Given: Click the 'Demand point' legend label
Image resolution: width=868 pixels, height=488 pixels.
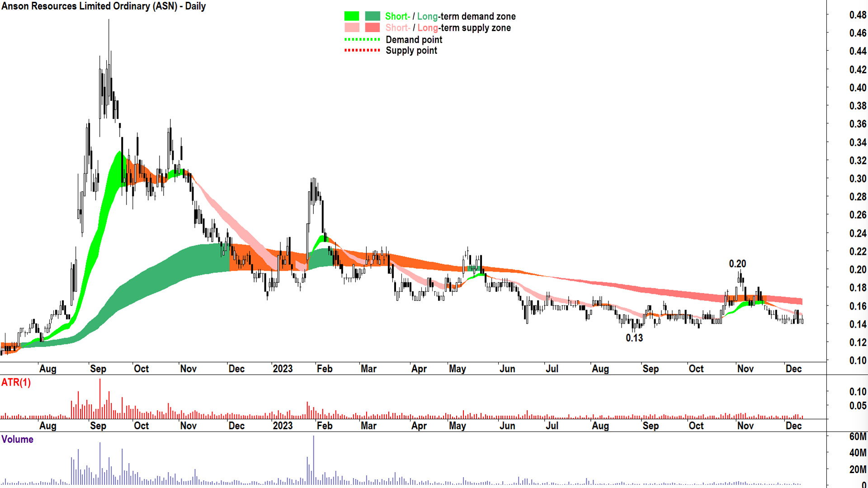Looking at the screenshot, I should tap(414, 40).
